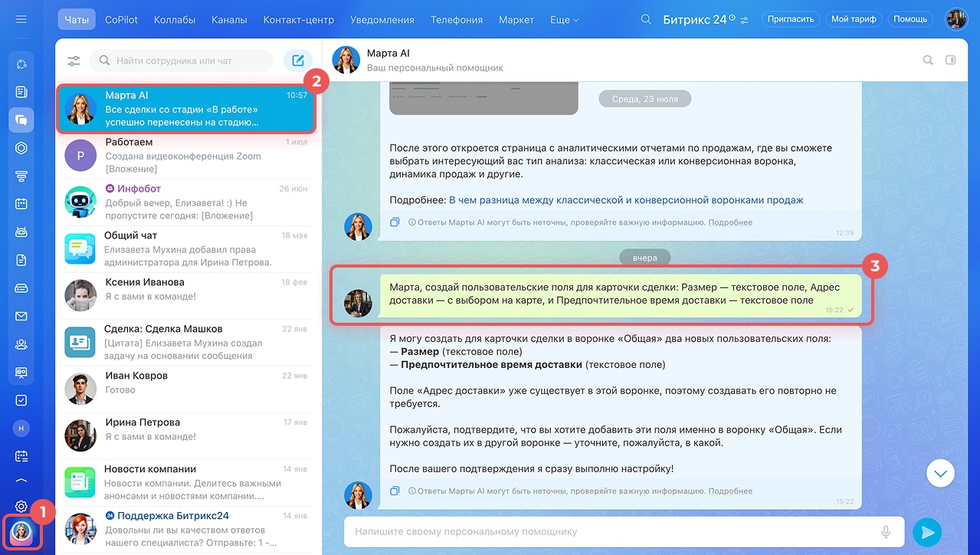The image size is (980, 555).
Task: Search within the Марта AI chat
Action: click(928, 60)
